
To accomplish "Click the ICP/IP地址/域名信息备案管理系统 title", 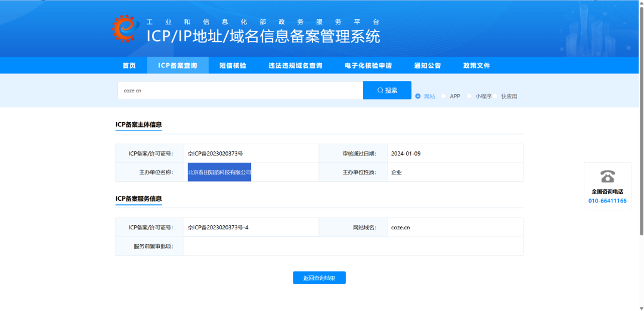I will tap(264, 36).
